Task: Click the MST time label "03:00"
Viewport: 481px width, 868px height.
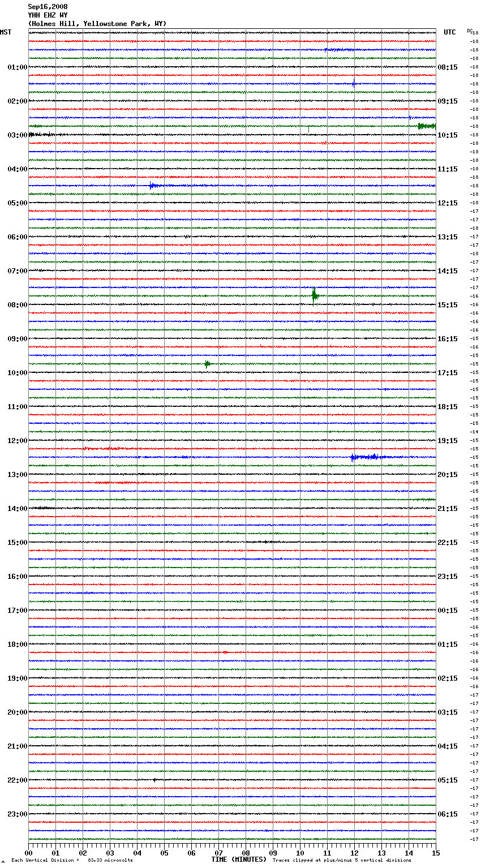Action: point(18,135)
